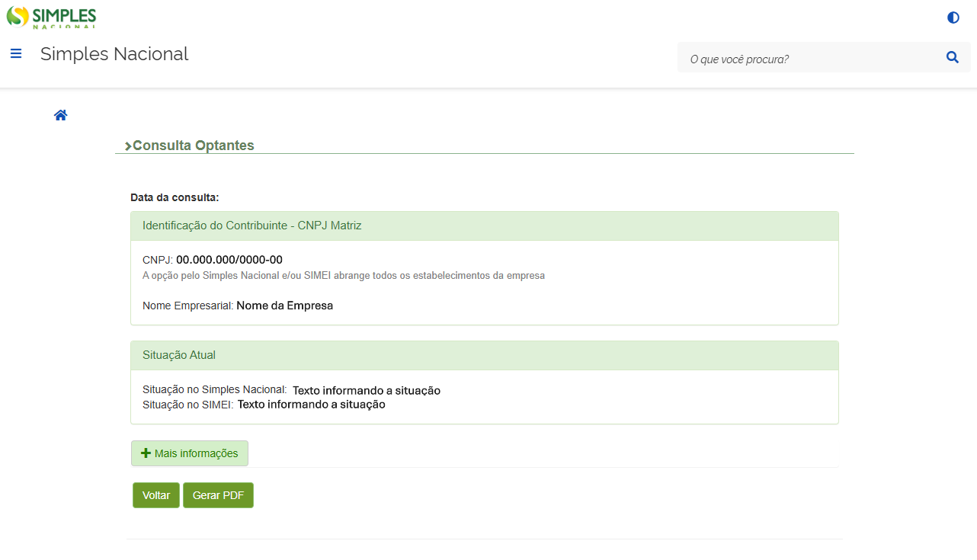Click the note about SIMEI covering all establishments
Viewport: 977px width, 560px height.
[343, 276]
